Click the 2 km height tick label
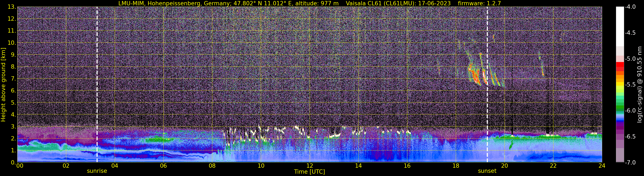 [13, 138]
